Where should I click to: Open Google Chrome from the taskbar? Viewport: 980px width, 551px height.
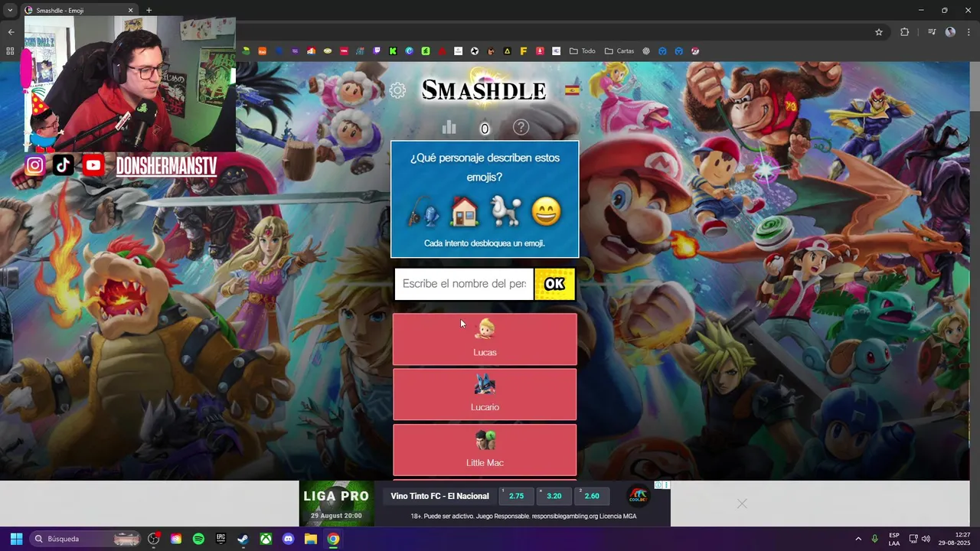333,539
